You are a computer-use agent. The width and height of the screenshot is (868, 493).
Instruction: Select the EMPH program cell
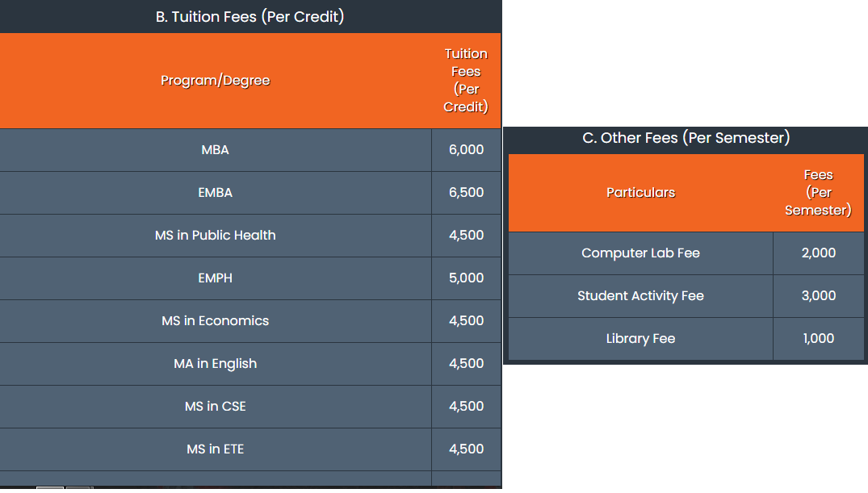[x=216, y=278]
